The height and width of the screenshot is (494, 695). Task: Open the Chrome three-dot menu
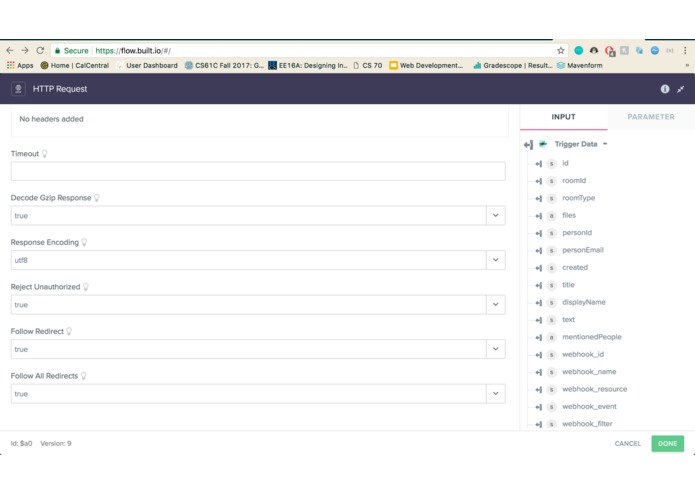[x=685, y=51]
